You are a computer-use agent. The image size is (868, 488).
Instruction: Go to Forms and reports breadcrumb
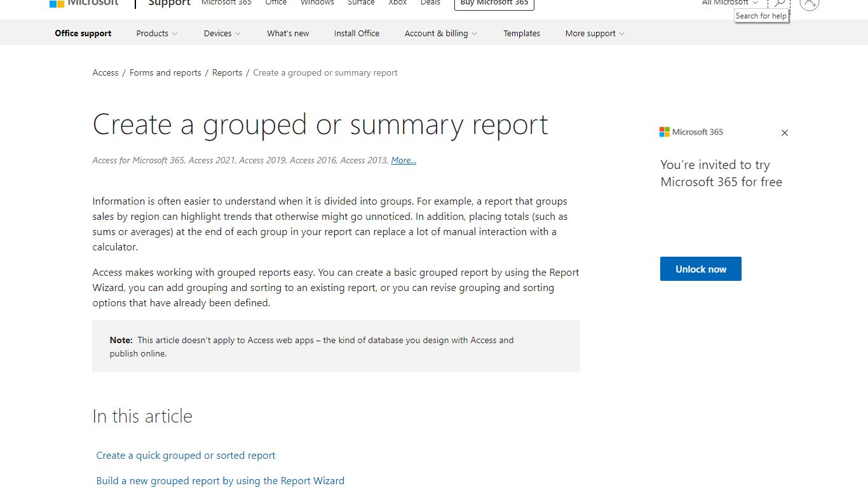tap(165, 72)
